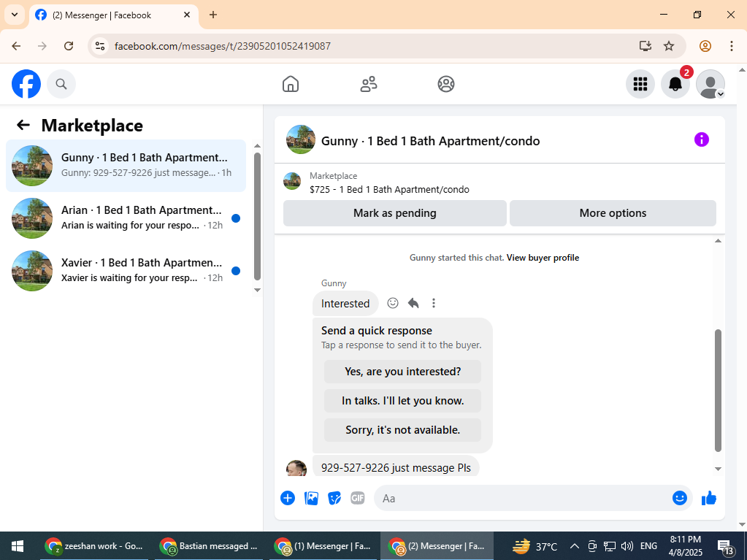The image size is (747, 560).
Task: Switch to 'zeeshan work' taskbar window
Action: tap(94, 545)
